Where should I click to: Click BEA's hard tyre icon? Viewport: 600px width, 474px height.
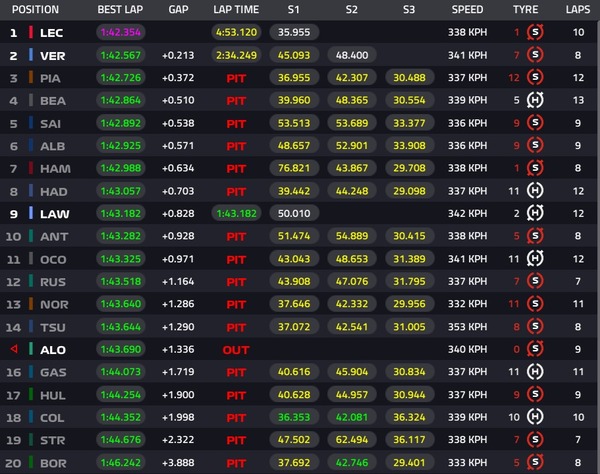(x=535, y=101)
